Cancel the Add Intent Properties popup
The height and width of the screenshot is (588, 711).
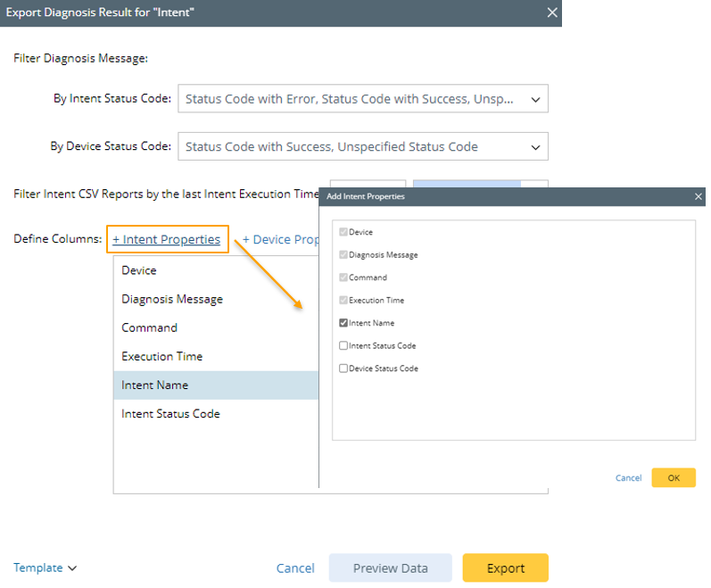[628, 478]
